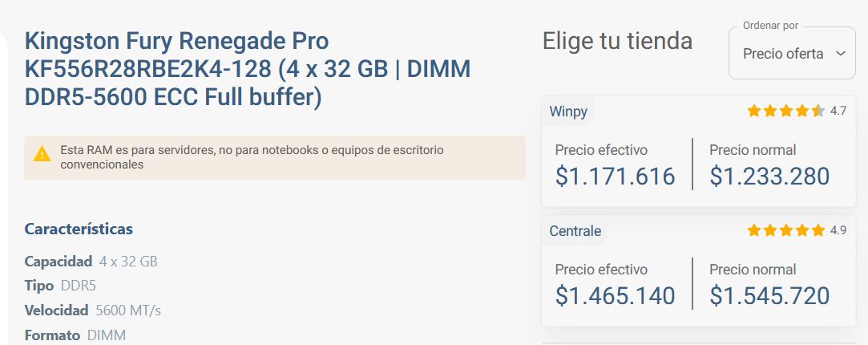Click the Características section heading

click(x=79, y=229)
